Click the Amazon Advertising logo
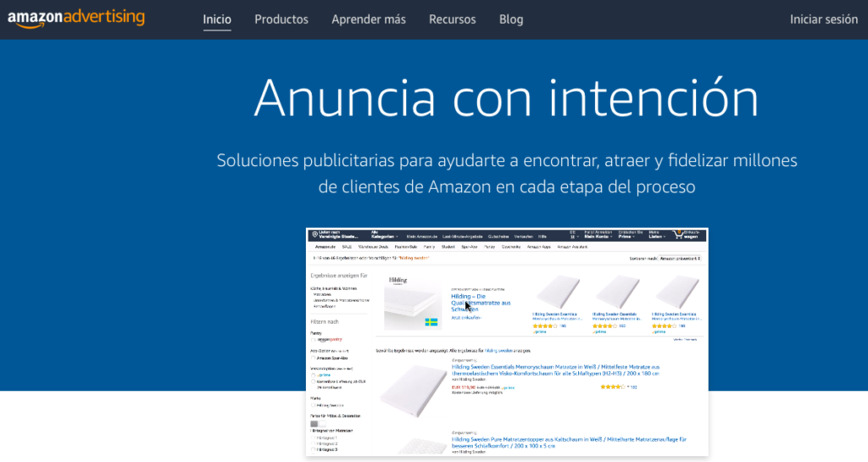Image resolution: width=868 pixels, height=462 pixels. [x=75, y=18]
